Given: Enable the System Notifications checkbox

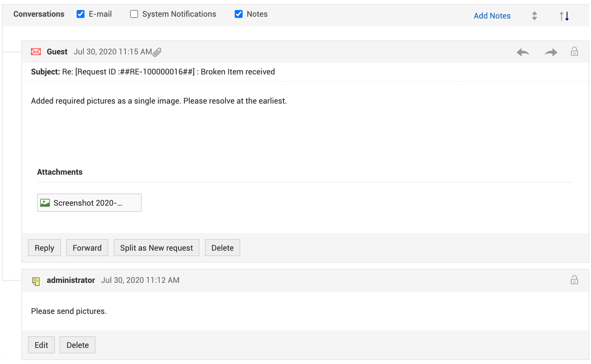Looking at the screenshot, I should (134, 14).
